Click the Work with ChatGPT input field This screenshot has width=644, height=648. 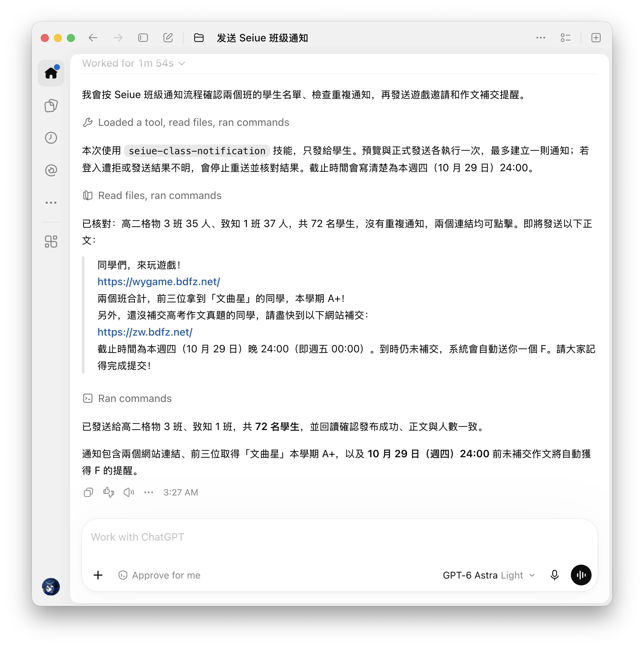[x=340, y=537]
